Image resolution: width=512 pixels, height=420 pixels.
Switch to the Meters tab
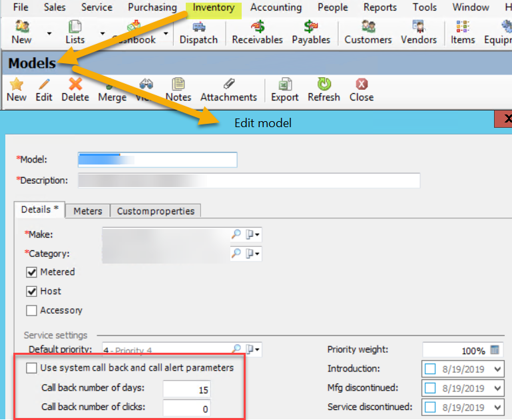(88, 211)
